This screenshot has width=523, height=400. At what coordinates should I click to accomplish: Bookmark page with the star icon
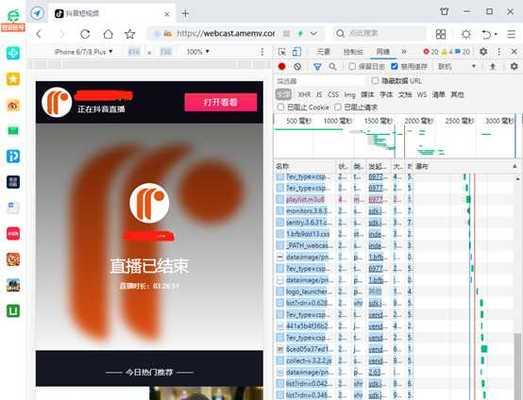[130, 34]
